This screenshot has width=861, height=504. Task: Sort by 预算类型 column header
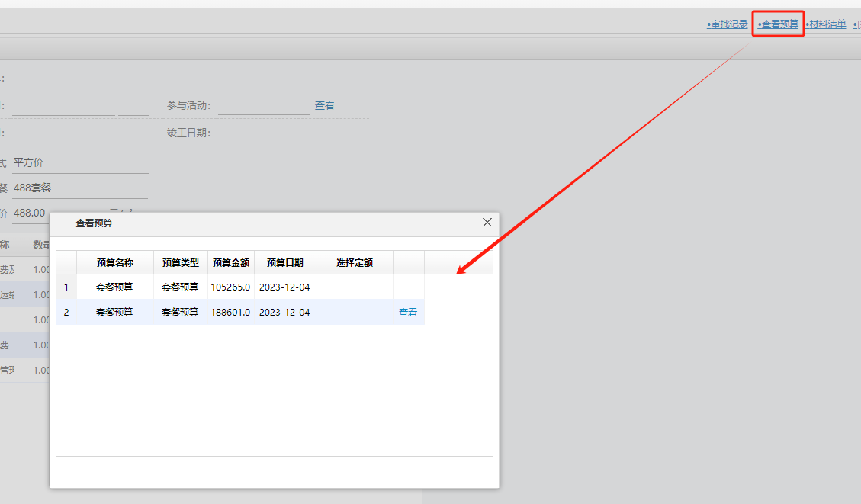click(x=181, y=262)
